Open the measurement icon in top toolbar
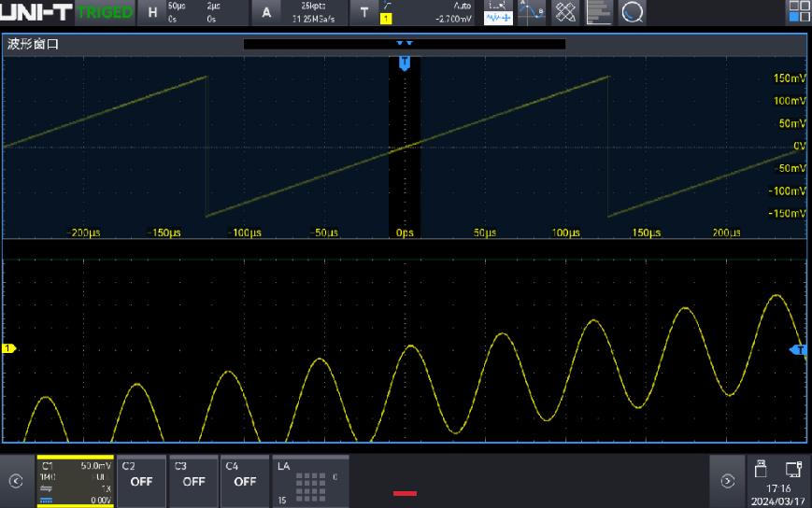The height and width of the screenshot is (508, 812). click(499, 11)
